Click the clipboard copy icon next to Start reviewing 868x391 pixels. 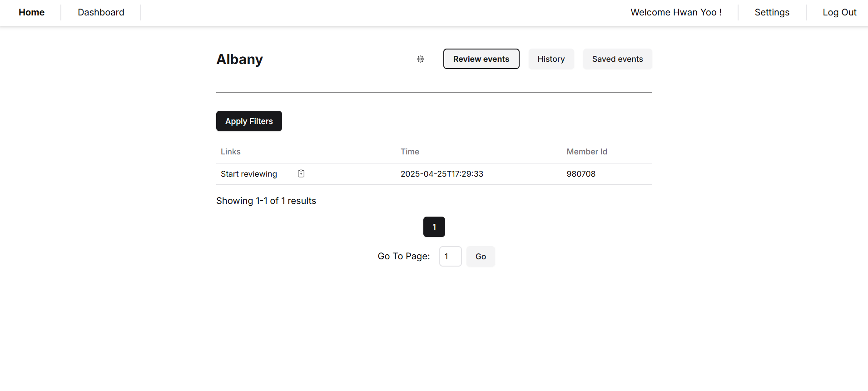pyautogui.click(x=301, y=173)
